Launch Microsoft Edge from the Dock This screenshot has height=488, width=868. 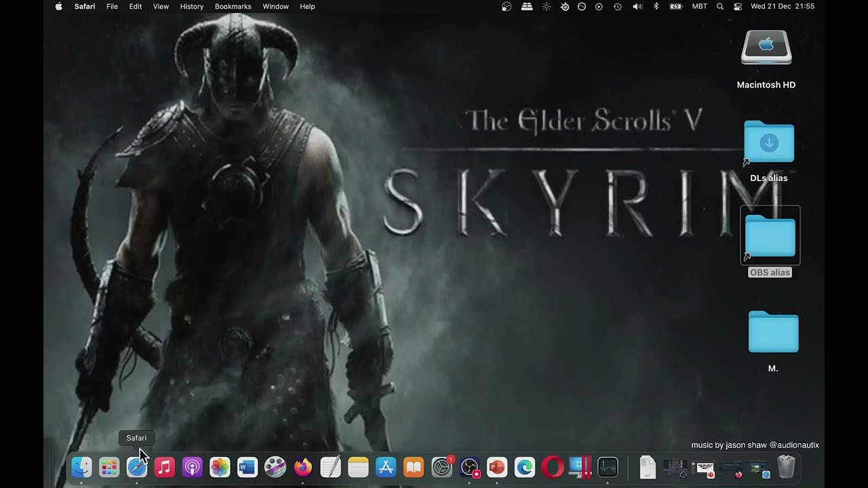(525, 467)
